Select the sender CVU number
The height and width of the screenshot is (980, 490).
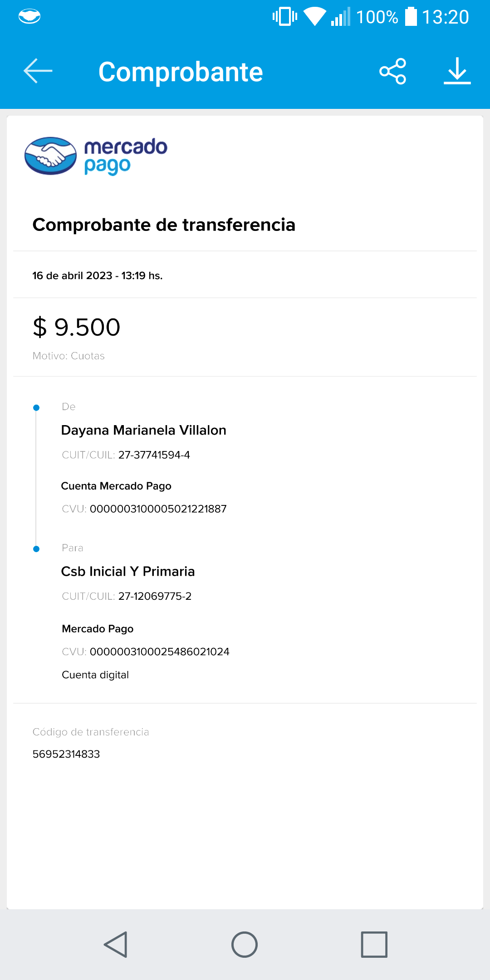tap(158, 509)
